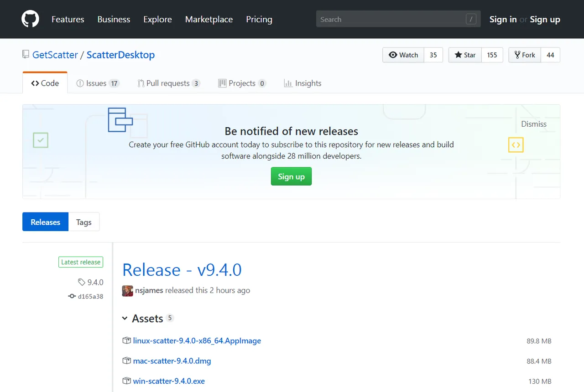Open the Issues tab
The image size is (584, 392).
tap(98, 83)
